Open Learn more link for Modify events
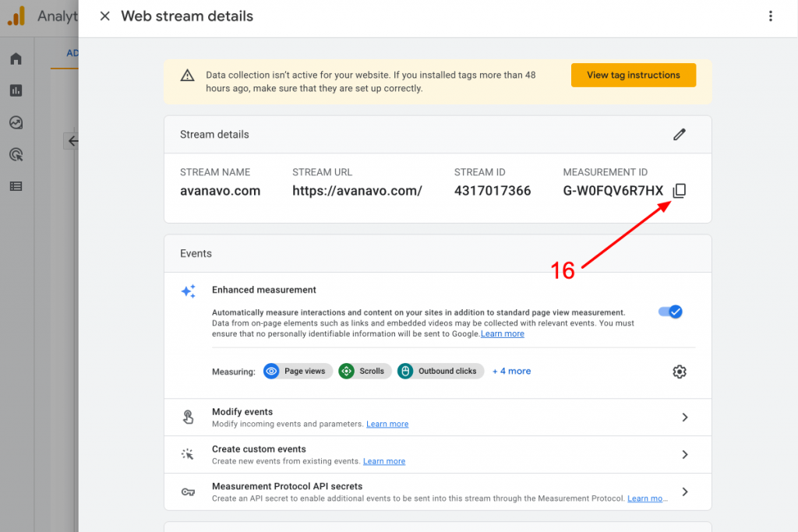 point(387,425)
